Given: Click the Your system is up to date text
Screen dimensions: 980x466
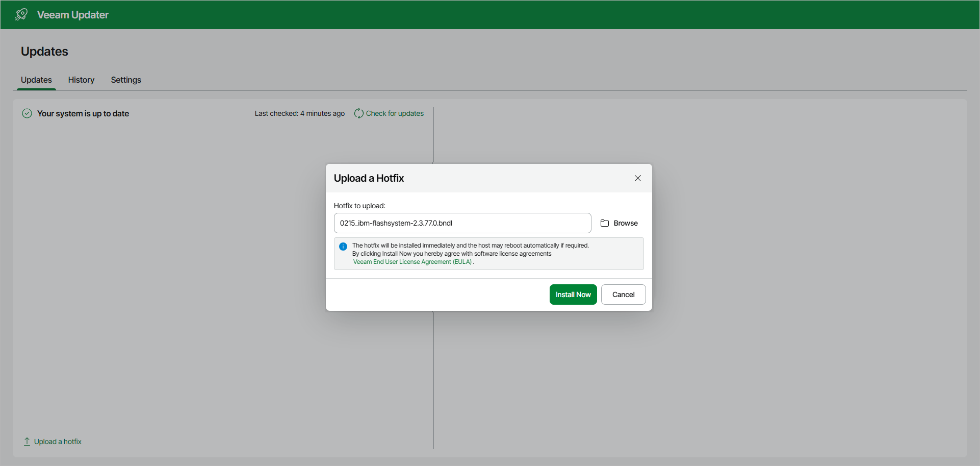Looking at the screenshot, I should click(x=83, y=113).
